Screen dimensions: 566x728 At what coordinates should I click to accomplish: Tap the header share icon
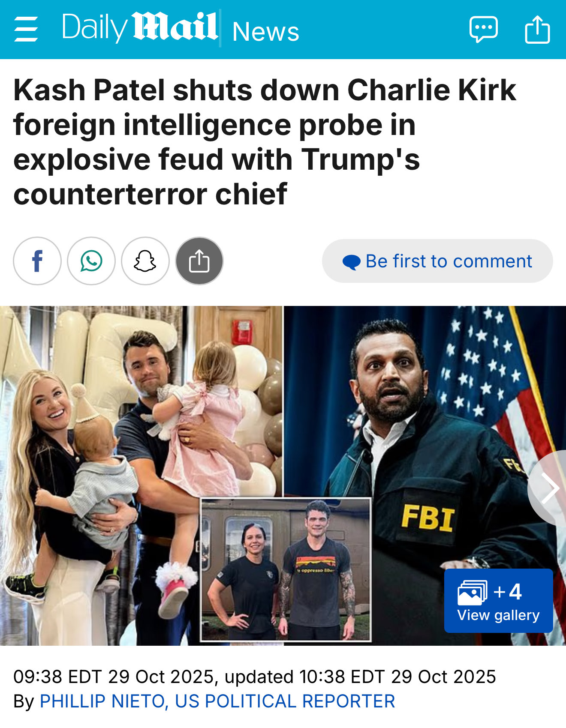point(537,29)
